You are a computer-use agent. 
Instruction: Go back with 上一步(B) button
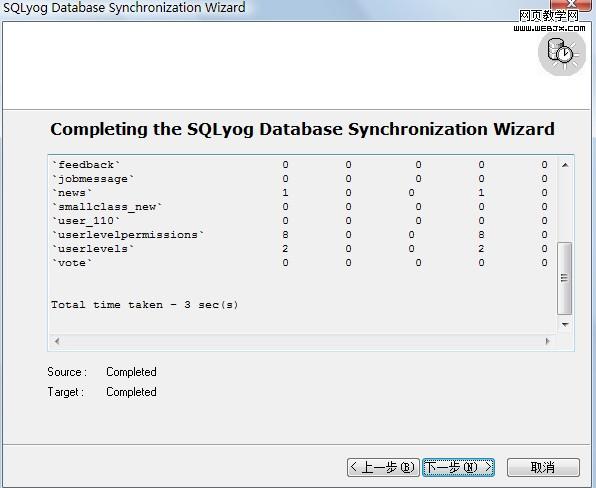point(383,467)
